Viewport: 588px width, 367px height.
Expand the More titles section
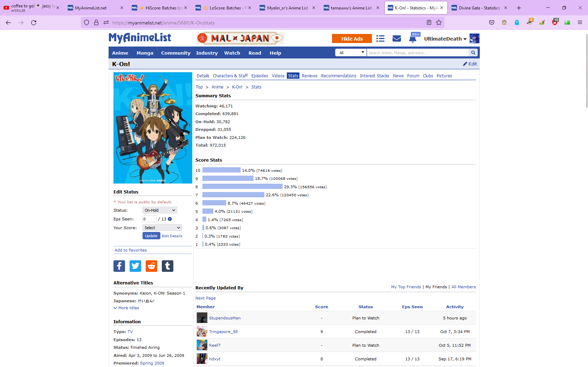(126, 308)
